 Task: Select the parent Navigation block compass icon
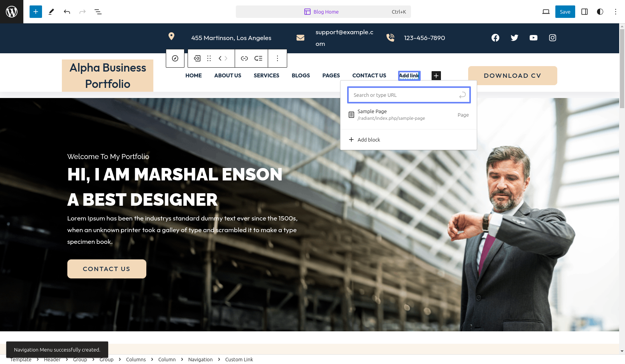click(175, 58)
